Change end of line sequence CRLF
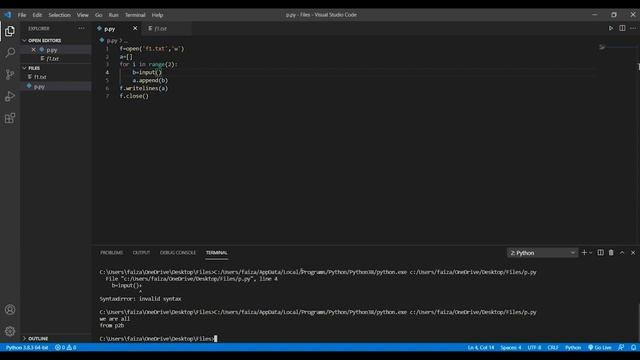This screenshot has width=640, height=360. 553,347
